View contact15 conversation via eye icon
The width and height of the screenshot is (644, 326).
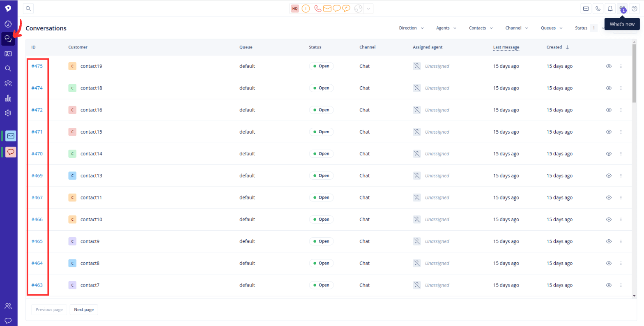[609, 132]
